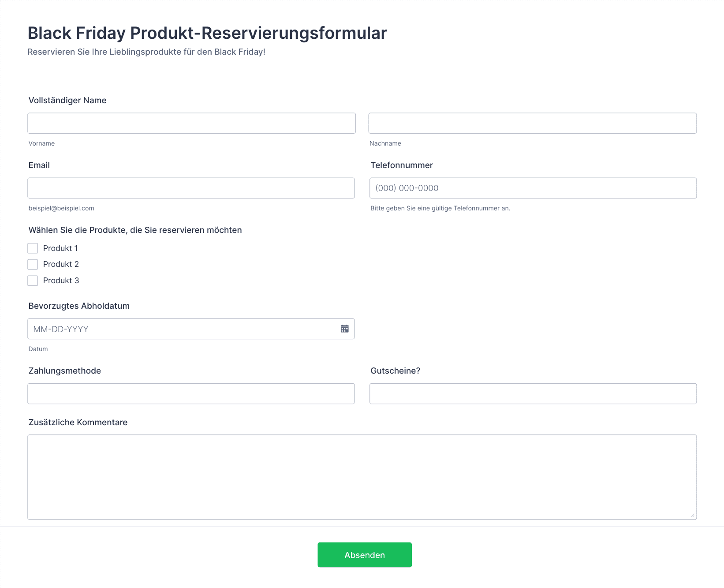Screen dimensions: 724x588
Task: Grab the comments textarea resize handle
Action: (693, 515)
